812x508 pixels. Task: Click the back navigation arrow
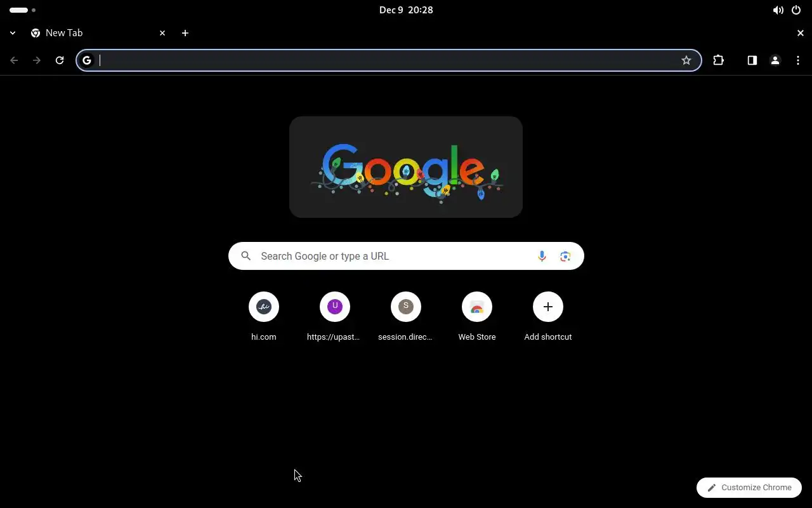(x=14, y=60)
